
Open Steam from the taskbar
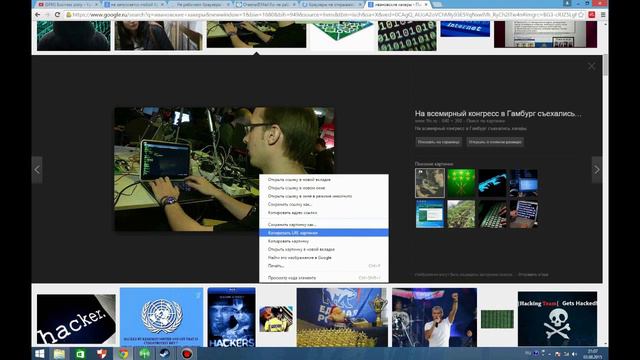pos(165,354)
